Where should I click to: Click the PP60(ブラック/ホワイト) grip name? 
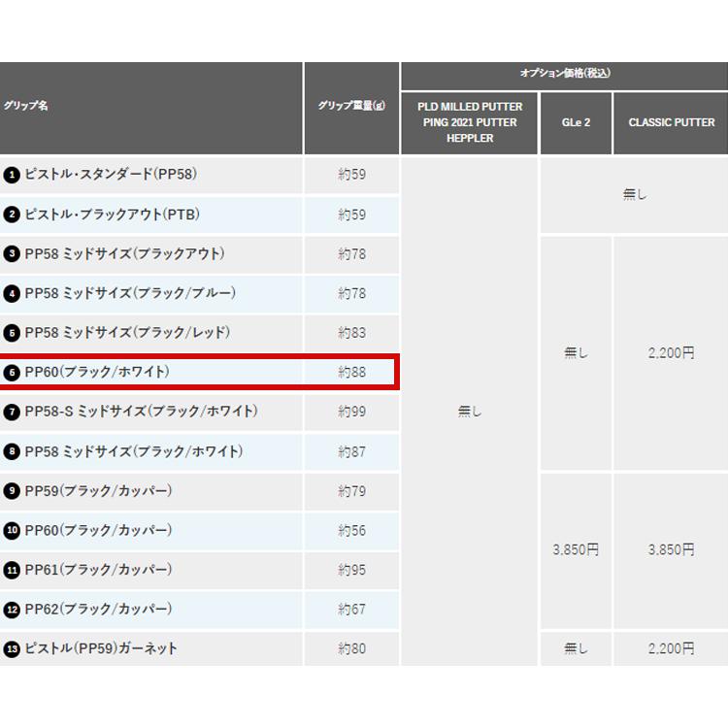point(97,372)
